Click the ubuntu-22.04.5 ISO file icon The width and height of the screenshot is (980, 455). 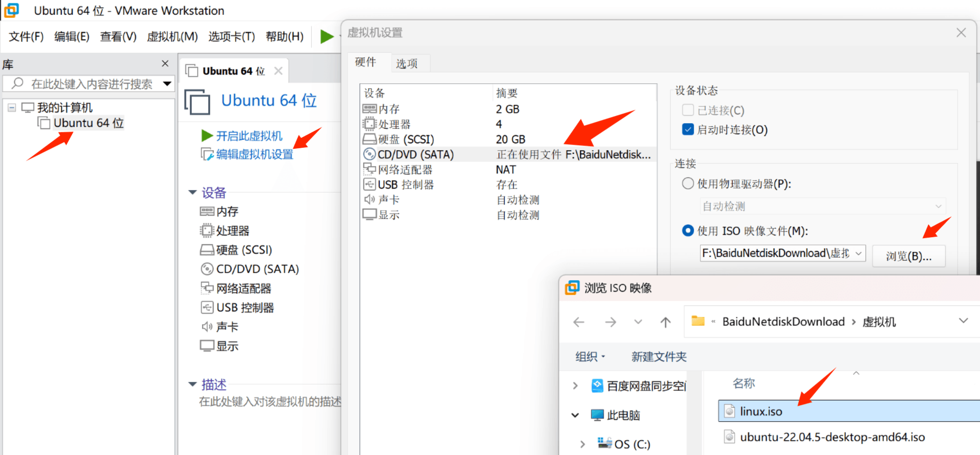(x=730, y=437)
